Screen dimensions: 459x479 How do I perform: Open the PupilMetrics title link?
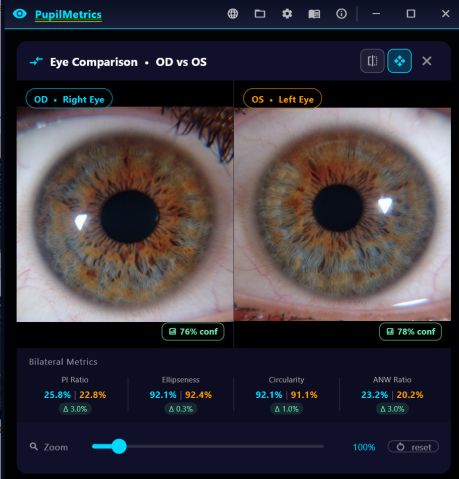pyautogui.click(x=68, y=14)
